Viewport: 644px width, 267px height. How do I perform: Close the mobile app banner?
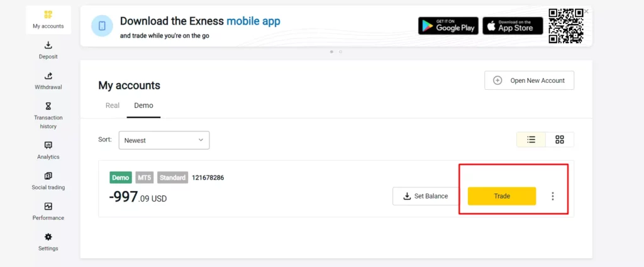point(586,11)
